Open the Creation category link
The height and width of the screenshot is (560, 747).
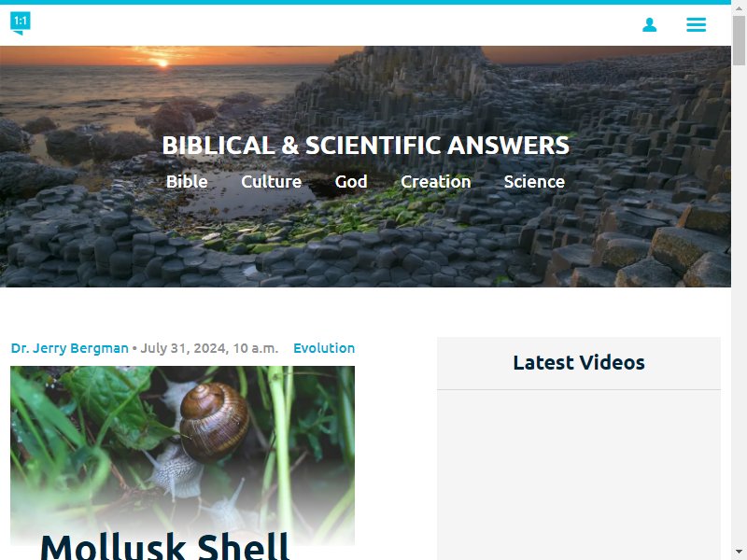coord(435,181)
